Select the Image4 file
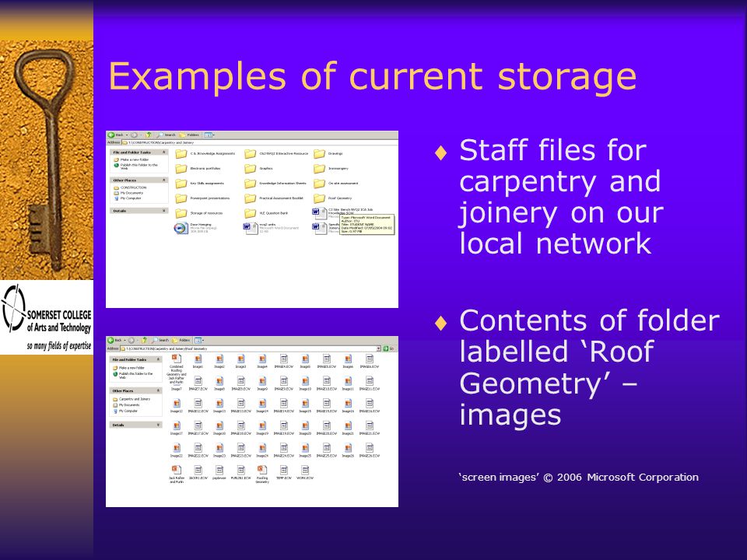747x560 pixels. (x=262, y=362)
